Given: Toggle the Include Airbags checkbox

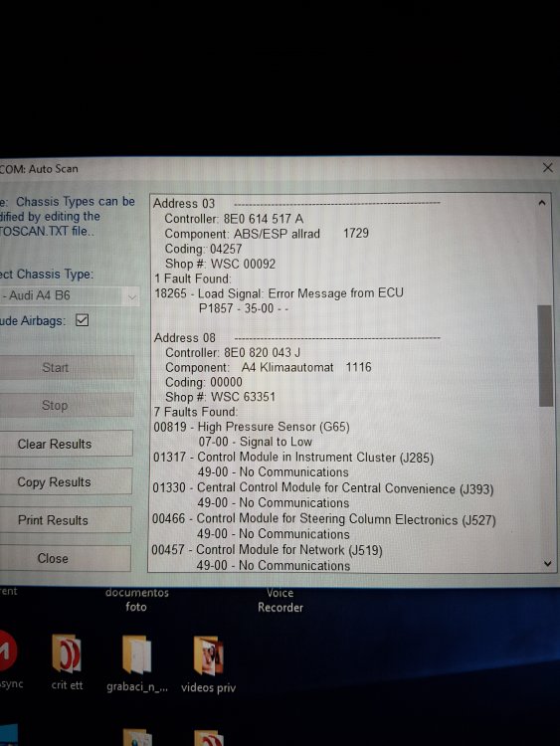Looking at the screenshot, I should coord(83,320).
